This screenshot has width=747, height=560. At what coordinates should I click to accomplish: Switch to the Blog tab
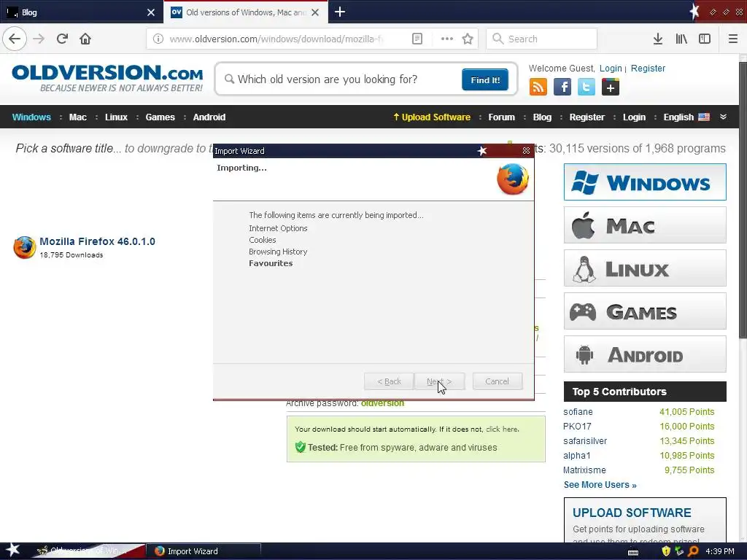[x=81, y=12]
